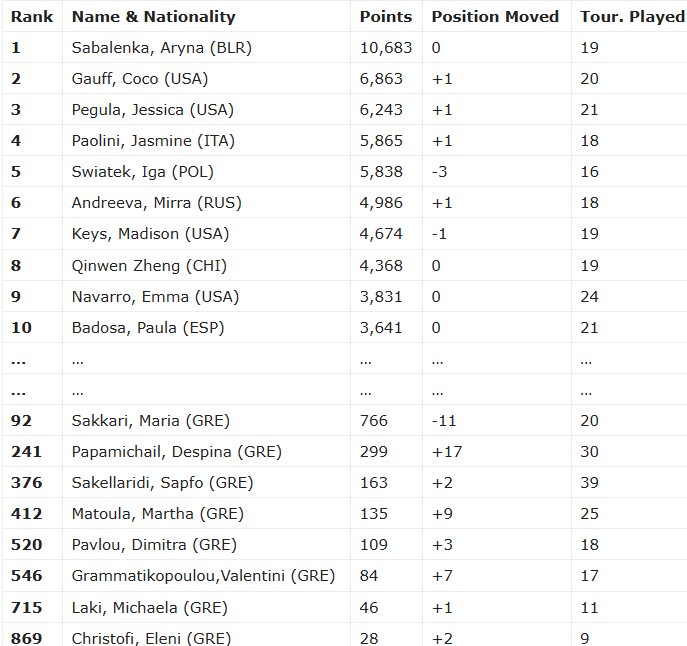Click the Position Moved column header

496,17
